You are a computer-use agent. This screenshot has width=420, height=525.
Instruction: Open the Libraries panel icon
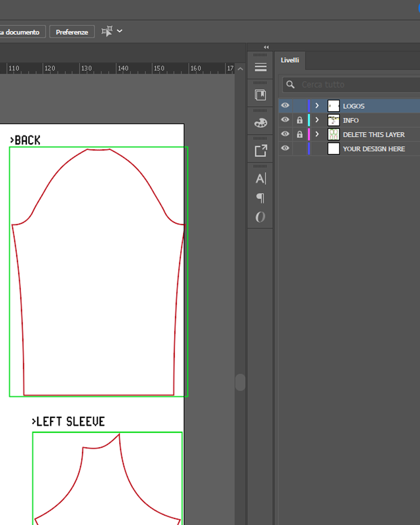pos(260,95)
